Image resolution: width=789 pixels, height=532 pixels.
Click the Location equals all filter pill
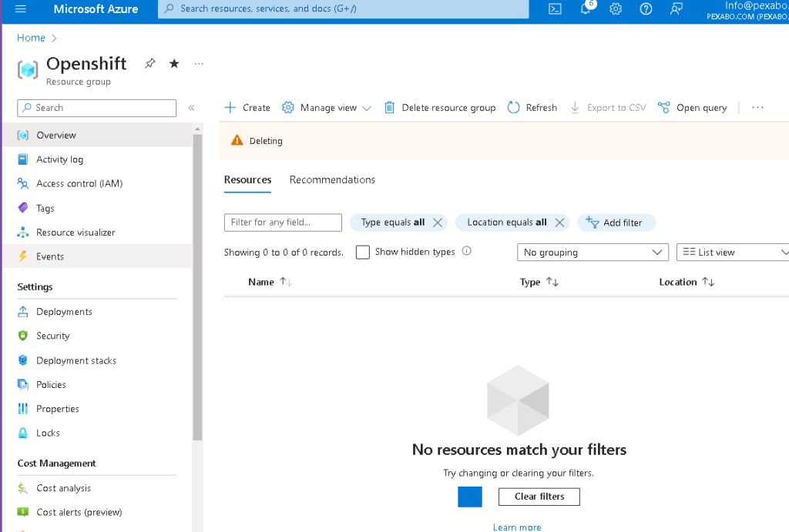click(x=507, y=223)
